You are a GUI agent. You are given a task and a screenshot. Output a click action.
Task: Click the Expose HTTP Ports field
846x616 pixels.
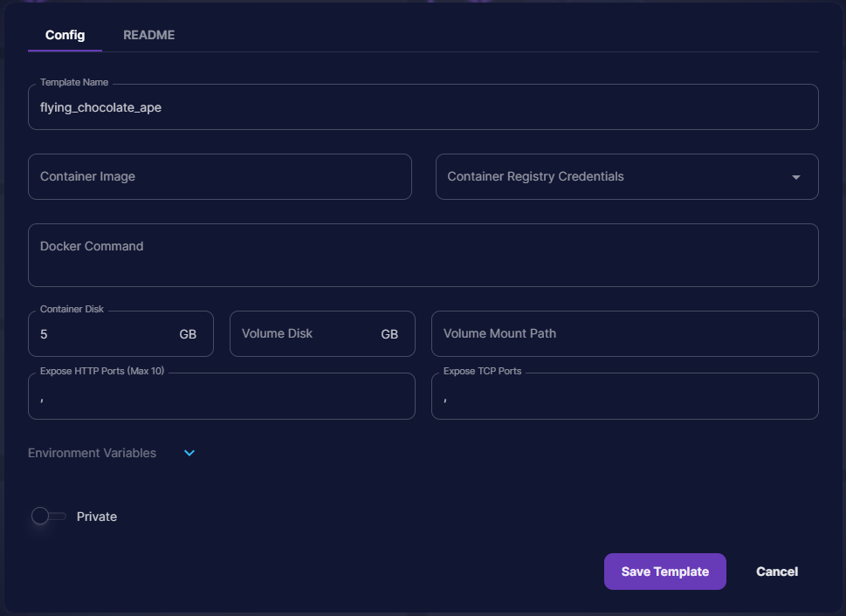click(x=221, y=396)
